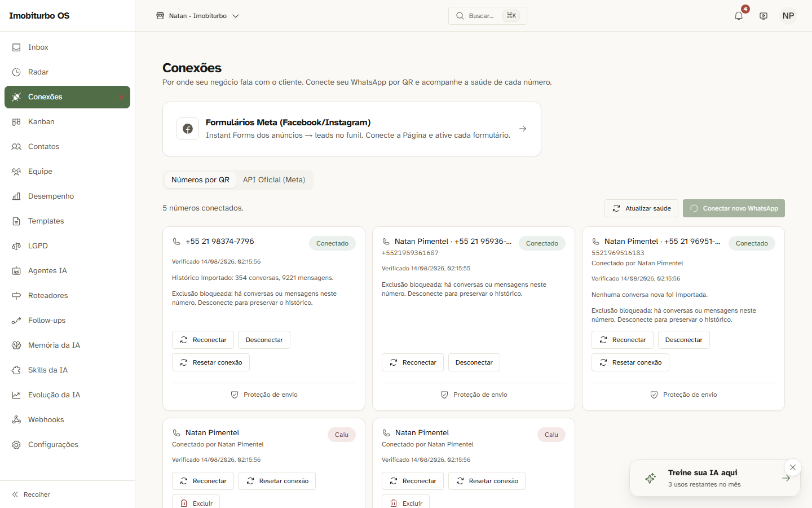Click Conectar novo WhatsApp button
812x508 pixels.
[x=734, y=208]
